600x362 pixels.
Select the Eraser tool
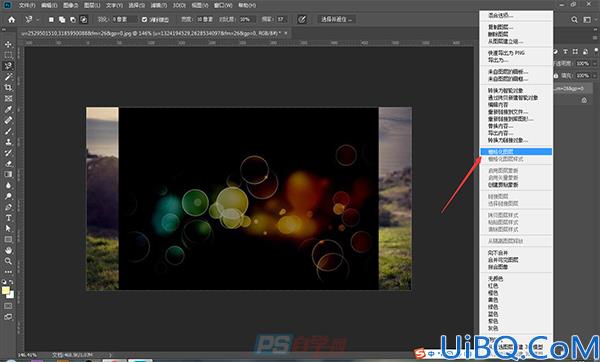pyautogui.click(x=8, y=163)
